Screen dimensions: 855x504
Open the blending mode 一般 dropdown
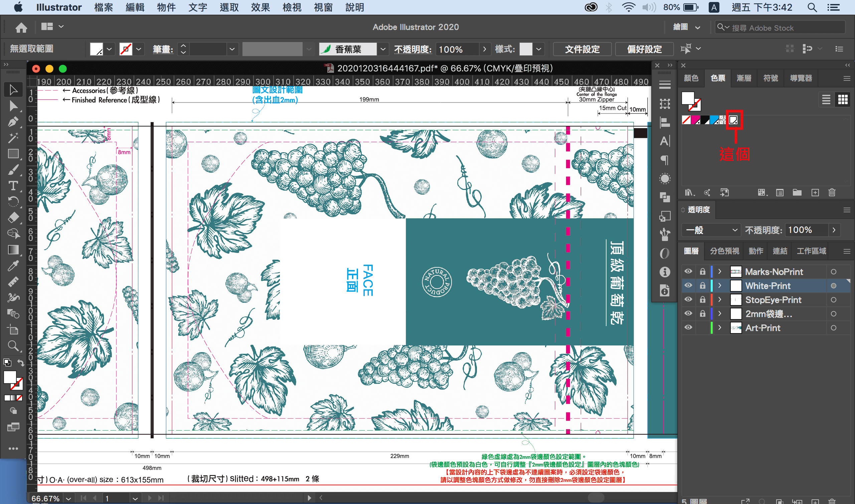pos(711,230)
